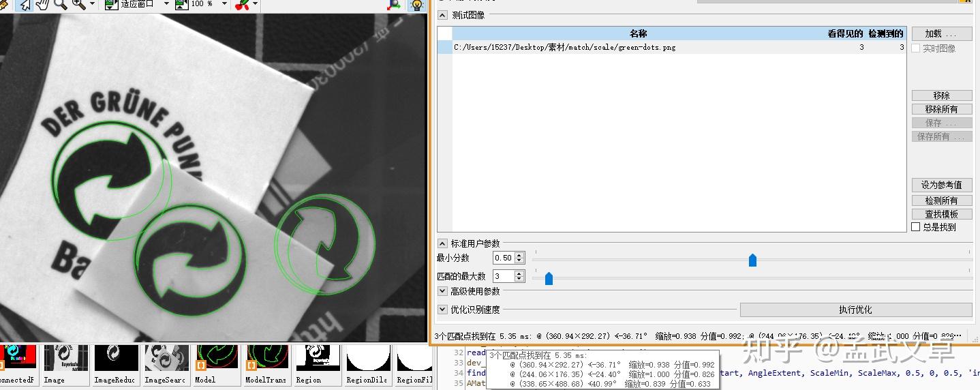This screenshot has height=390, width=980.
Task: Select the ImageReduc variable thumbnail
Action: [x=116, y=365]
